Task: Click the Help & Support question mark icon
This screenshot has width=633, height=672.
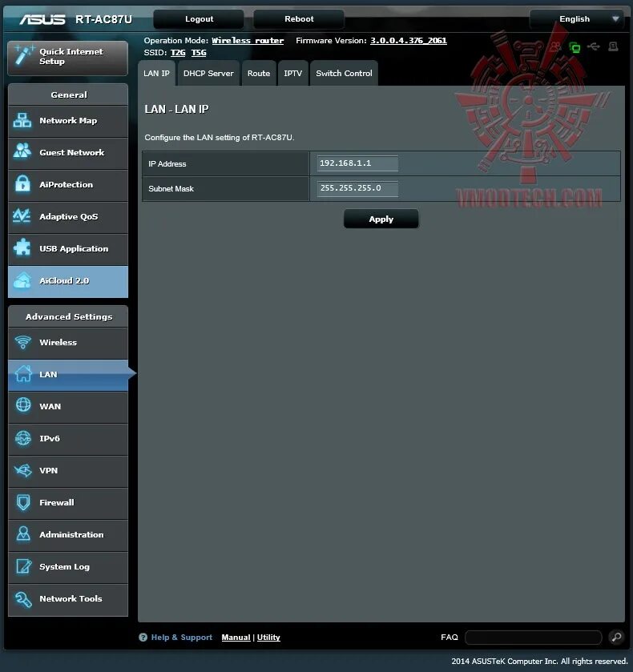Action: point(143,638)
